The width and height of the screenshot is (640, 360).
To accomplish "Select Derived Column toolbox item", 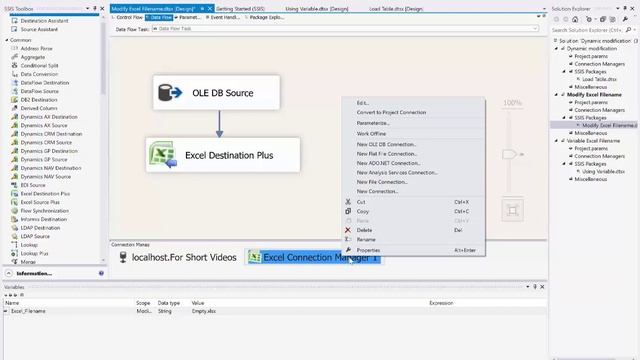I will (38, 108).
